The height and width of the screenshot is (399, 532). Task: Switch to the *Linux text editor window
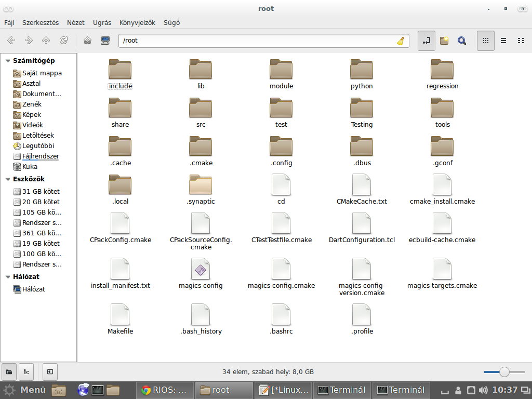coord(283,390)
